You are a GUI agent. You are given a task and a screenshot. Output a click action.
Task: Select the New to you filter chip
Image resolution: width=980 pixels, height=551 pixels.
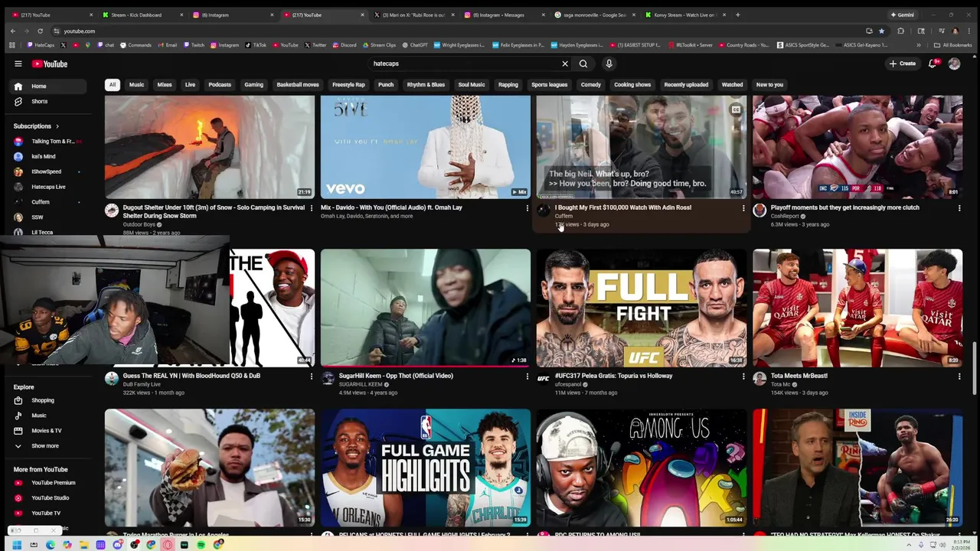coord(769,85)
